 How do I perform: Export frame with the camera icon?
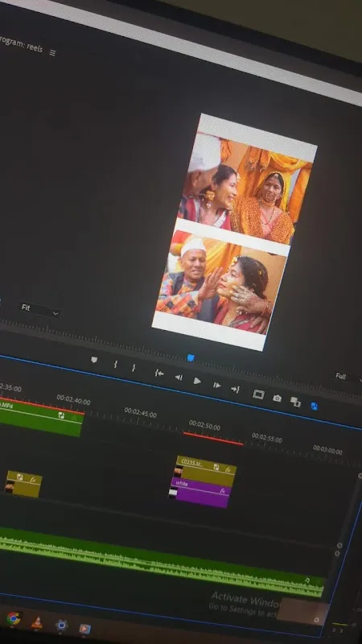pyautogui.click(x=277, y=398)
